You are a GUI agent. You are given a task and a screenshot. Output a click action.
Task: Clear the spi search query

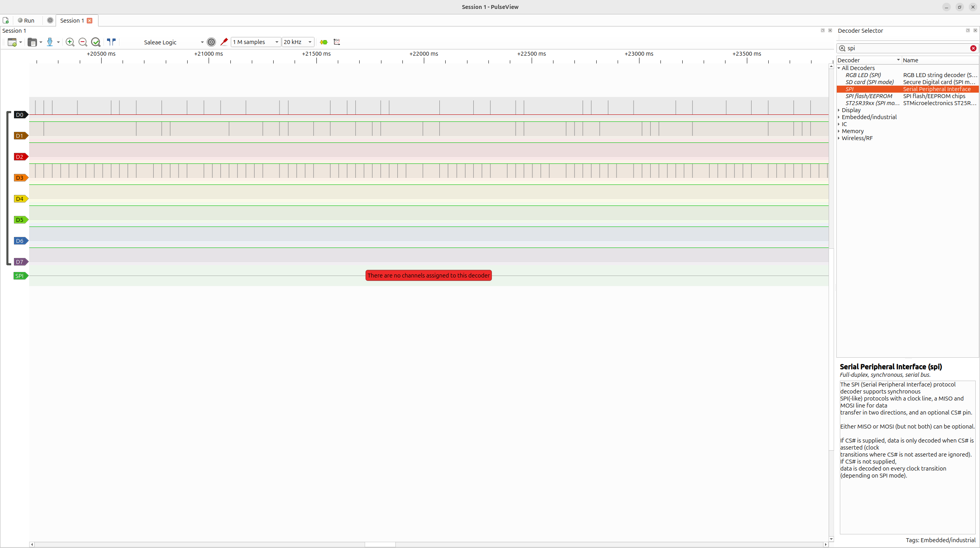tap(973, 48)
